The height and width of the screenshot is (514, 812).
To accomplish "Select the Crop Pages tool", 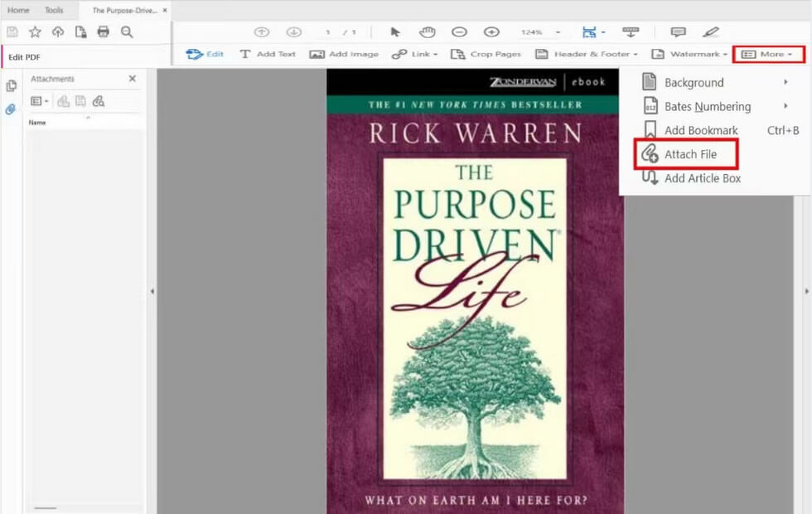I will [486, 53].
